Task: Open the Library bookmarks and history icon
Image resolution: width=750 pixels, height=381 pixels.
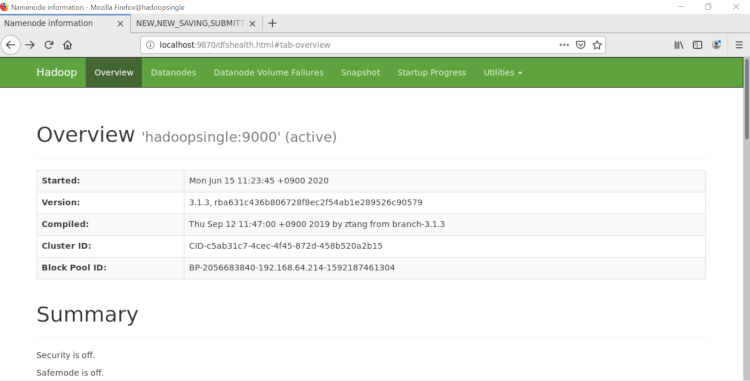Action: [x=679, y=45]
